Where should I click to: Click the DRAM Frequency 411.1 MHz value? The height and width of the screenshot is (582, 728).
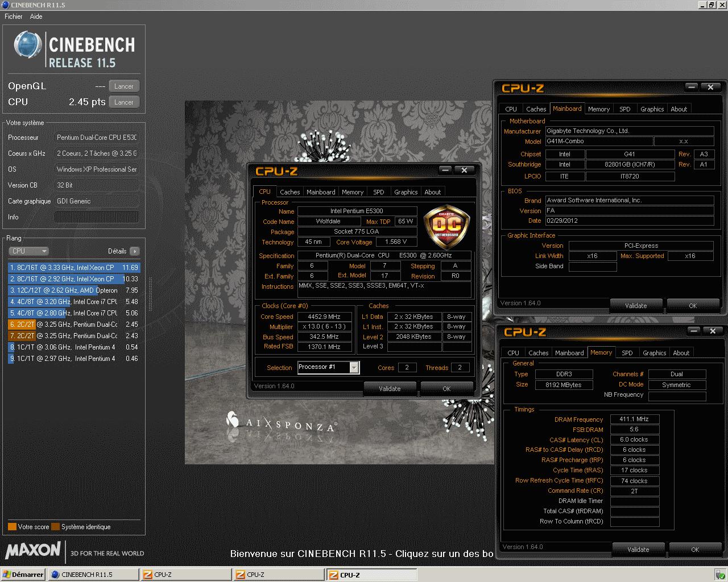pyautogui.click(x=634, y=419)
